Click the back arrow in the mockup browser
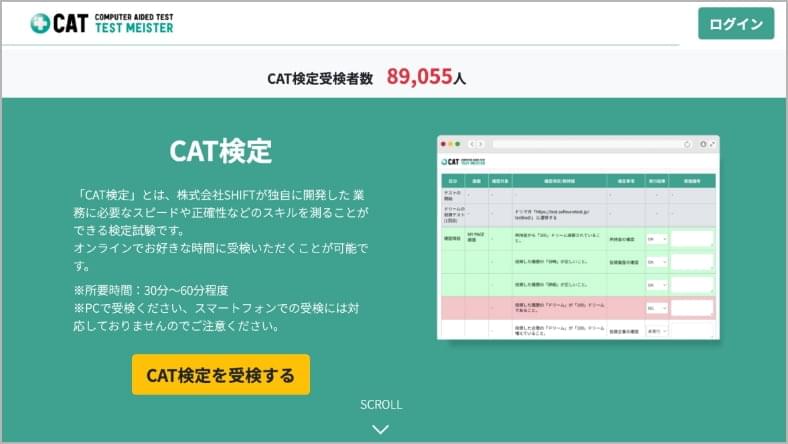 click(472, 144)
